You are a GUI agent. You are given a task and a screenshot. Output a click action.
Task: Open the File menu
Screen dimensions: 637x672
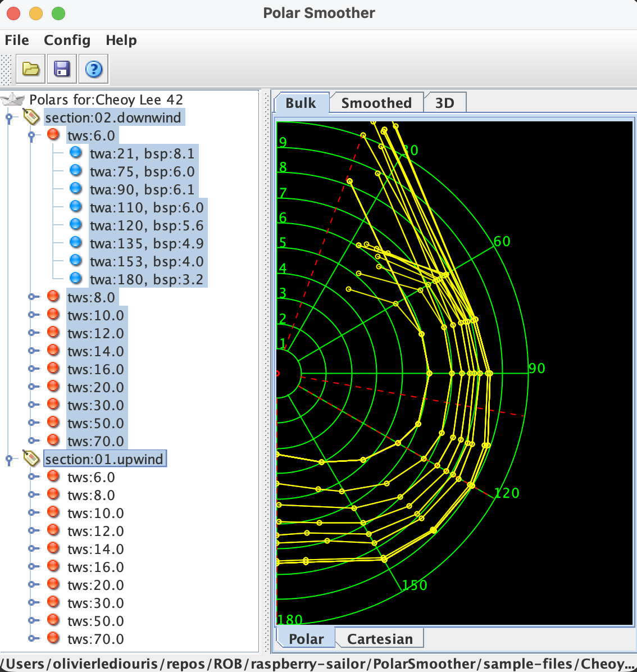[x=17, y=40]
